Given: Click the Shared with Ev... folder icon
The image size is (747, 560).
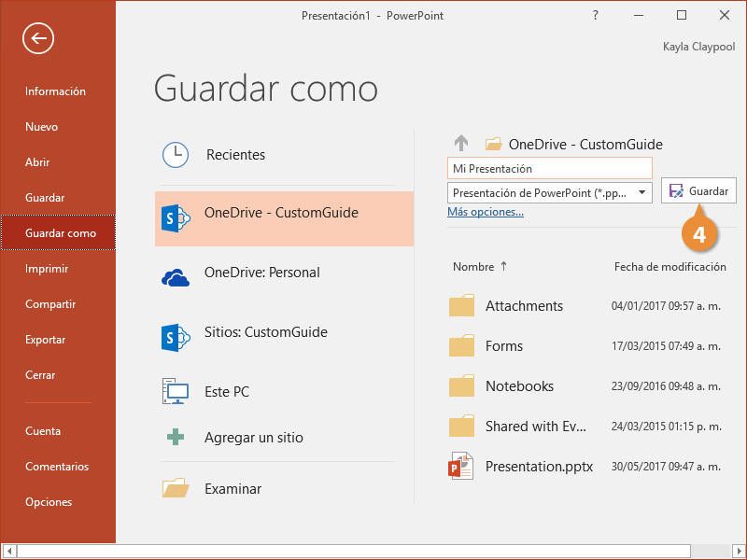Looking at the screenshot, I should point(461,426).
